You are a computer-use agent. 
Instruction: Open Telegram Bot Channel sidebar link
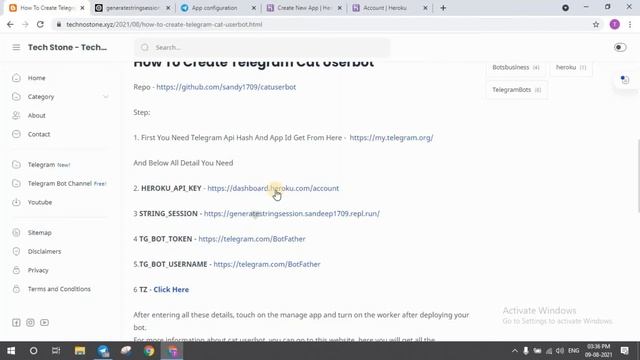67,184
